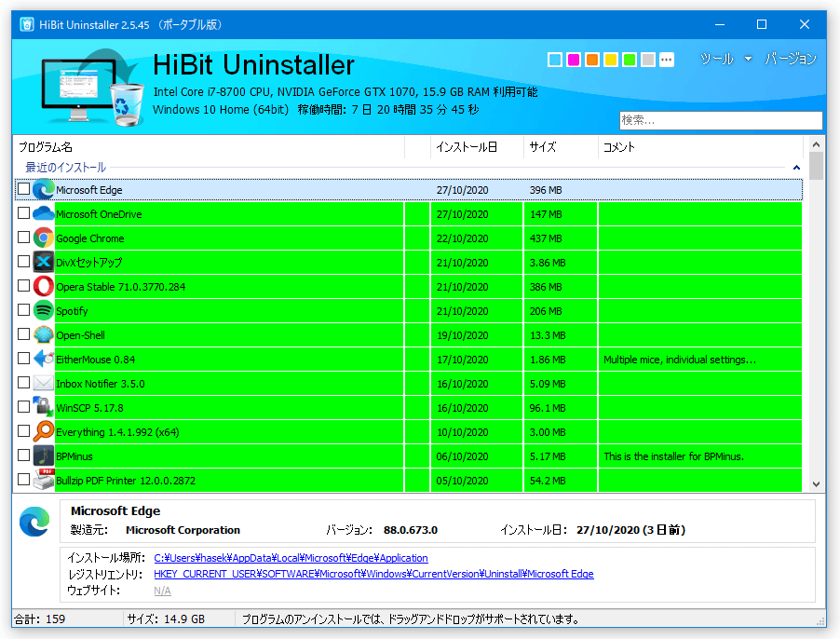Image resolution: width=840 pixels, height=639 pixels.
Task: Click the HiBit Uninstaller title bar icon
Action: click(x=27, y=24)
